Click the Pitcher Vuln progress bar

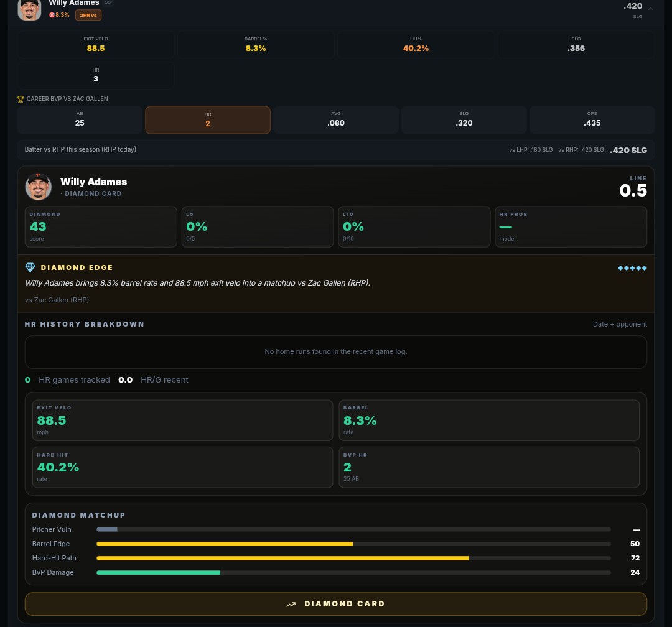pos(353,530)
